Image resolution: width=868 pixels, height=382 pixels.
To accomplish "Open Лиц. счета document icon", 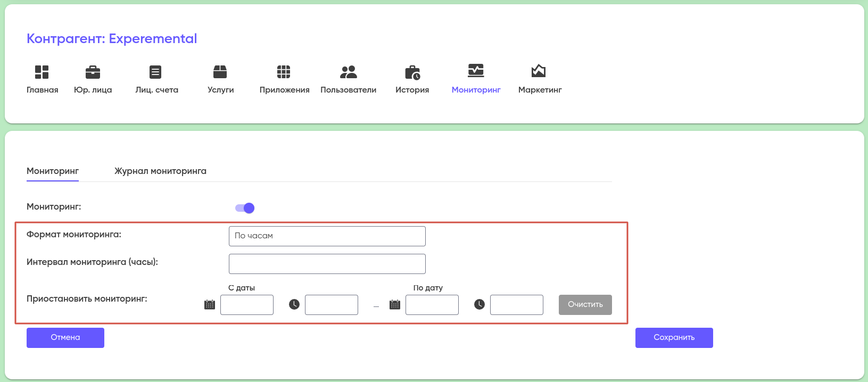I will click(155, 72).
